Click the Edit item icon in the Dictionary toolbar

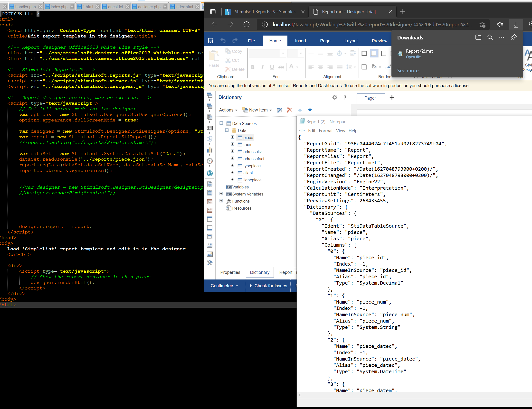pyautogui.click(x=279, y=110)
